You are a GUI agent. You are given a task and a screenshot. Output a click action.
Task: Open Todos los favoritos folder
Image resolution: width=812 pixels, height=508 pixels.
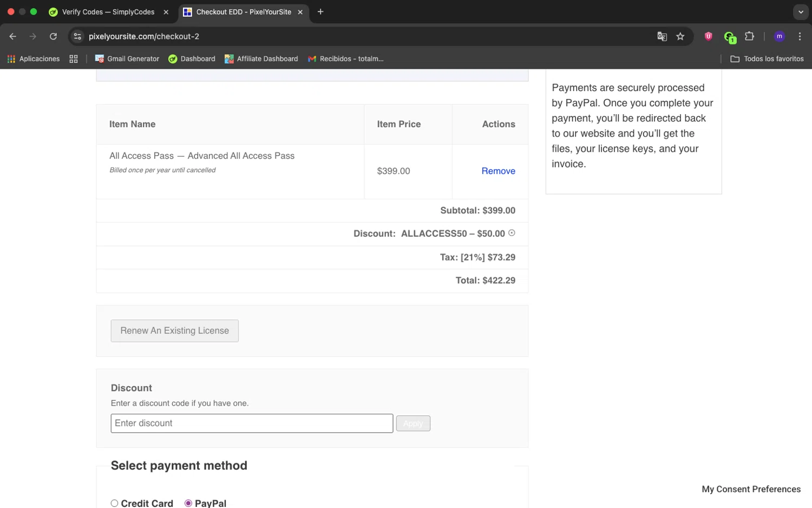click(x=767, y=58)
